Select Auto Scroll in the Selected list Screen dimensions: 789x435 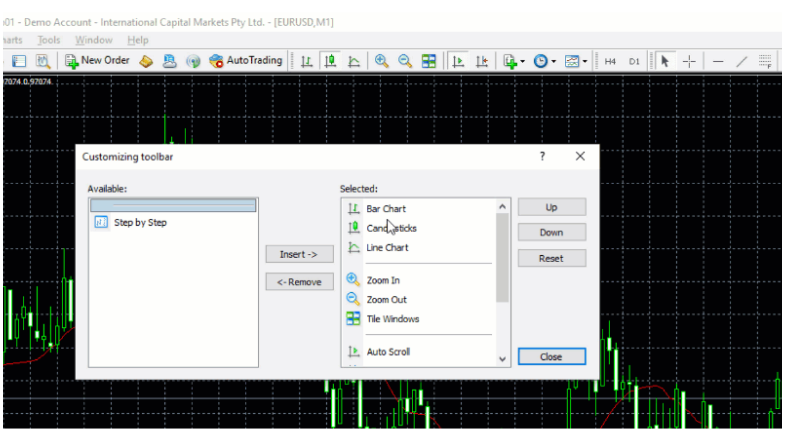click(x=388, y=352)
